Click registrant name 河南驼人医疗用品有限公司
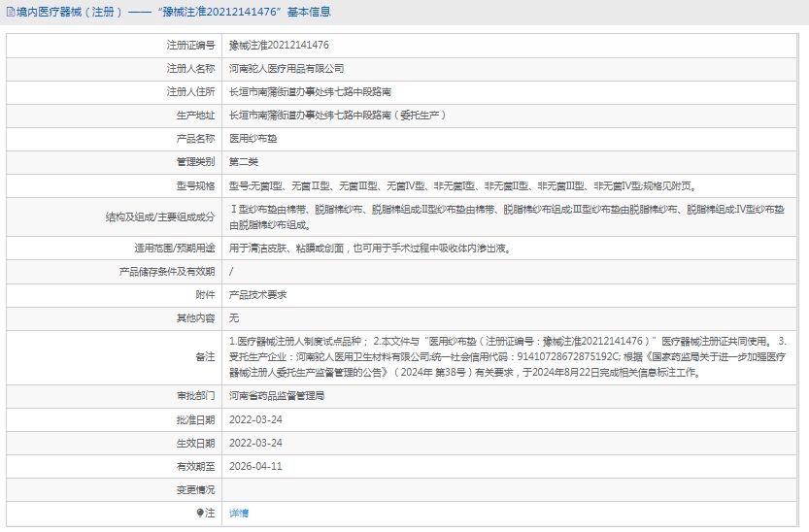This screenshot has height=532, width=809. 287,69
